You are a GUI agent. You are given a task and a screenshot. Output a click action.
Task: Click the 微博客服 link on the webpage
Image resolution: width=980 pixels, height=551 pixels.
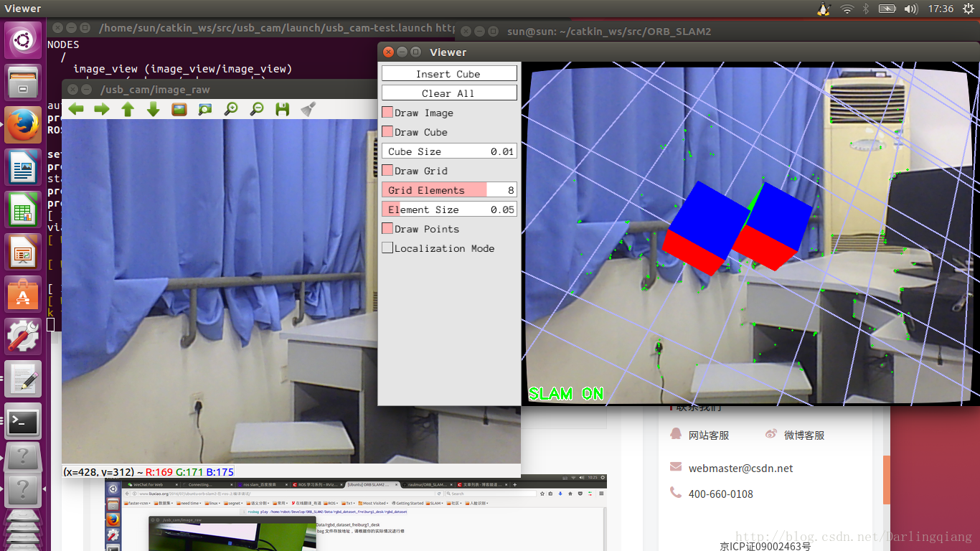point(804,435)
